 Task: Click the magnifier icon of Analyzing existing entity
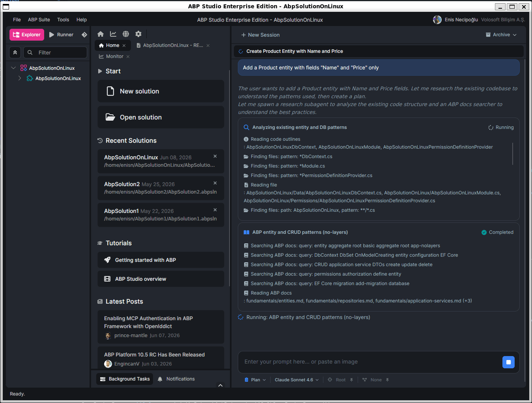tap(246, 127)
